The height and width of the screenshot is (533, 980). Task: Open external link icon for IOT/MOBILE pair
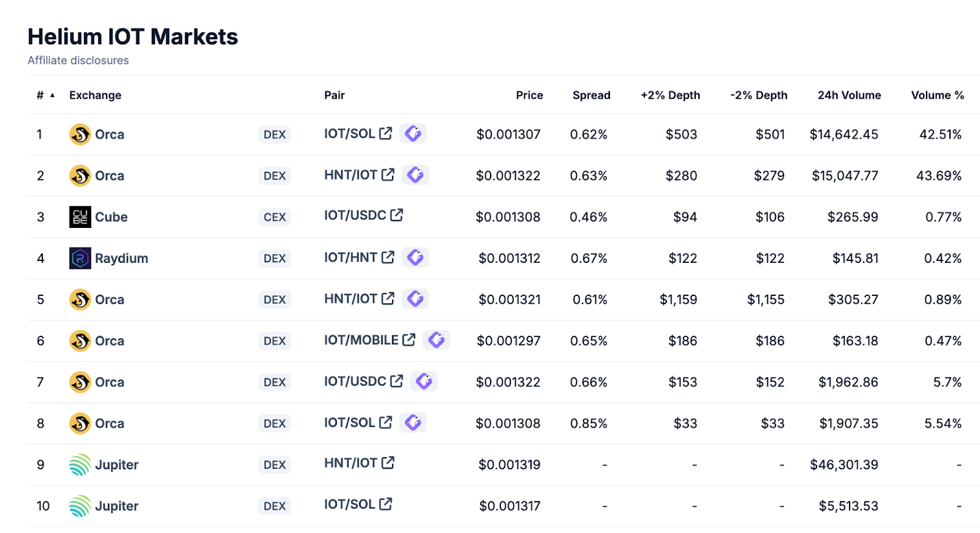(409, 339)
